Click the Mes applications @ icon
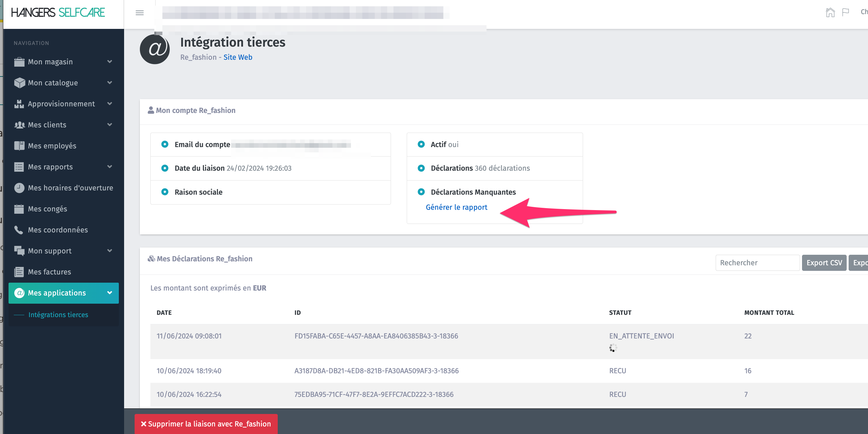868x434 pixels. tap(20, 293)
